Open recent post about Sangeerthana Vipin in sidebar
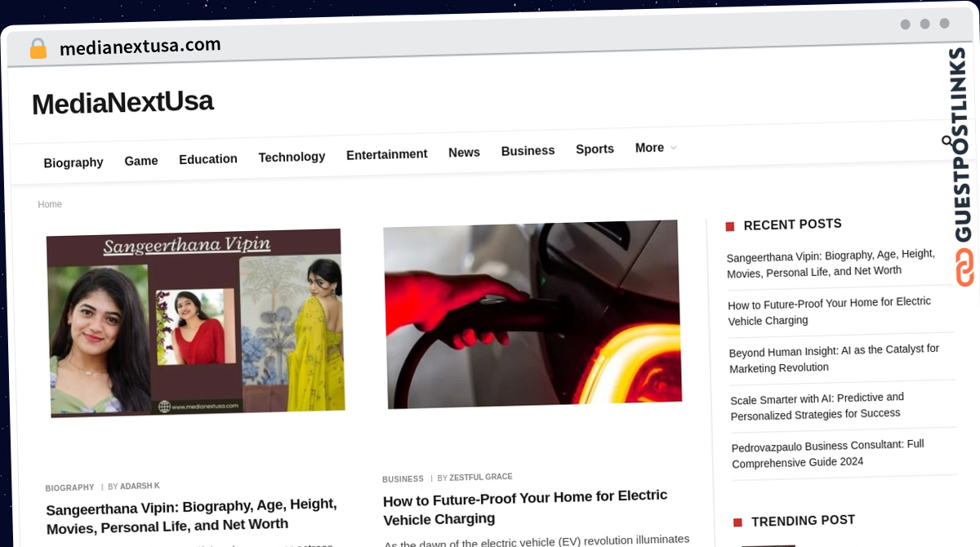The image size is (980, 547). pos(831,263)
